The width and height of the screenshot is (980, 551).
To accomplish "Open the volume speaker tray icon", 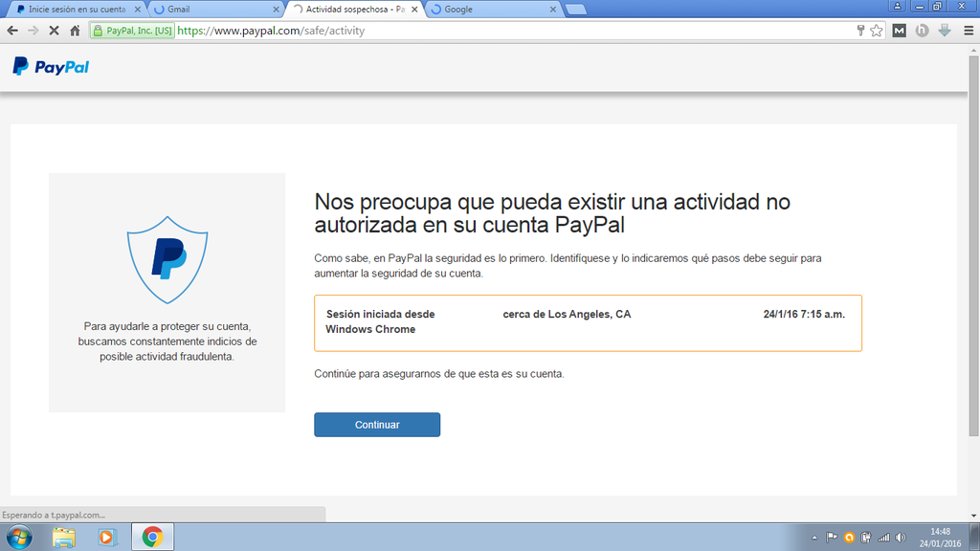I will (901, 538).
